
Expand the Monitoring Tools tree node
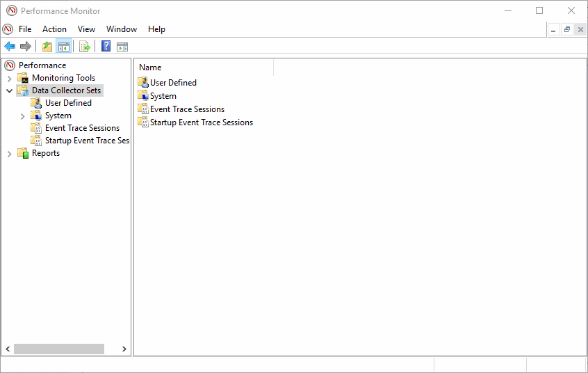[x=10, y=78]
